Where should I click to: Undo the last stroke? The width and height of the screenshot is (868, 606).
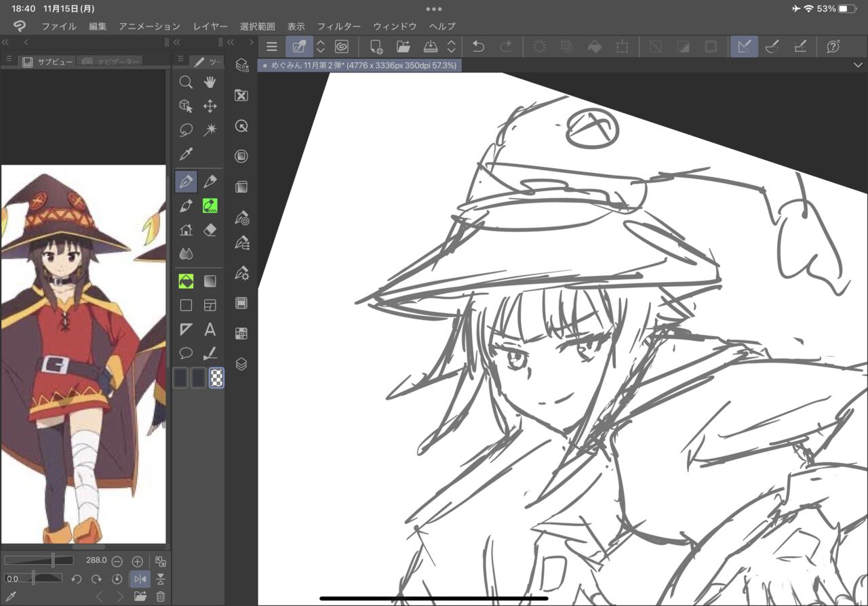tap(478, 47)
